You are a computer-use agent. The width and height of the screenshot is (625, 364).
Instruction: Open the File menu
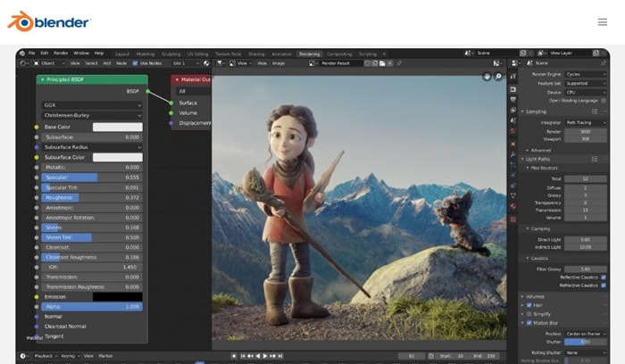[32, 53]
